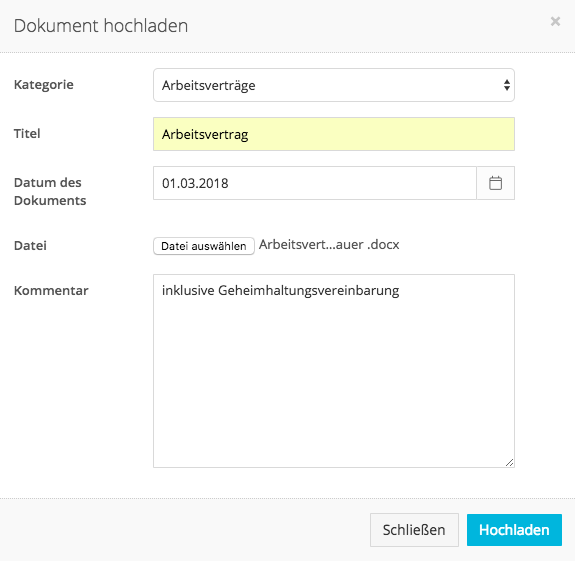Click the Kategorie label
The image size is (575, 561).
(x=44, y=84)
